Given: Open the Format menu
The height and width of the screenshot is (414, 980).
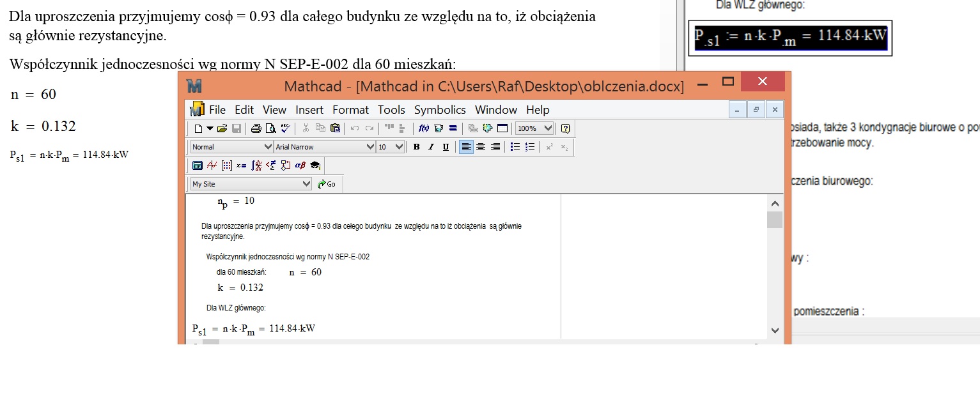Looking at the screenshot, I should [351, 110].
